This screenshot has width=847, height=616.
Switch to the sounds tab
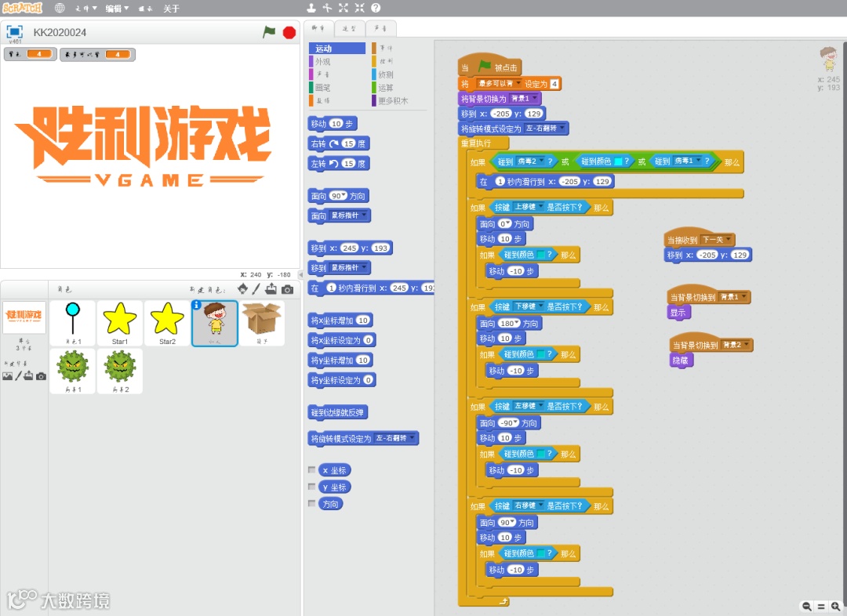pos(380,29)
